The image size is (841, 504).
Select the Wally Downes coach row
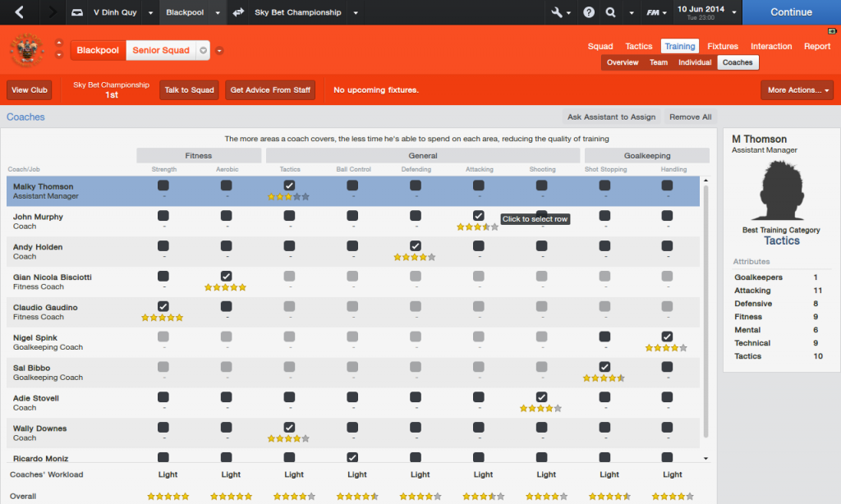click(x=353, y=433)
